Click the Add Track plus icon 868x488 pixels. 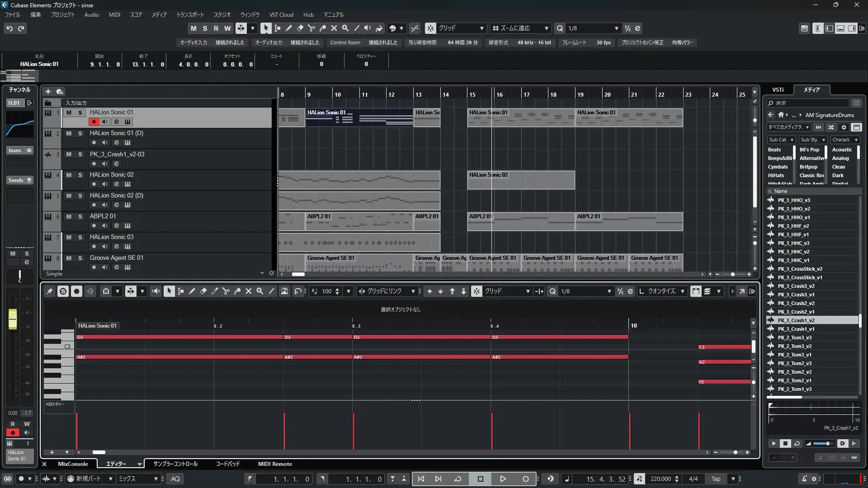[48, 91]
